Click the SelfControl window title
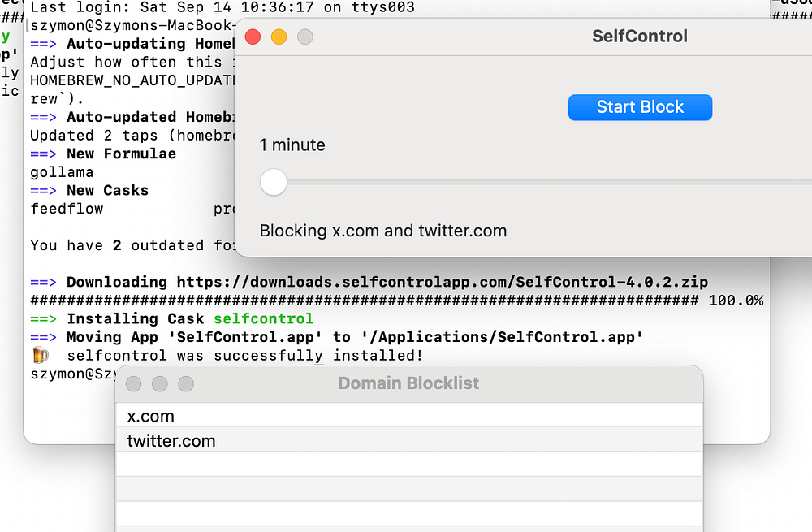 click(x=640, y=37)
